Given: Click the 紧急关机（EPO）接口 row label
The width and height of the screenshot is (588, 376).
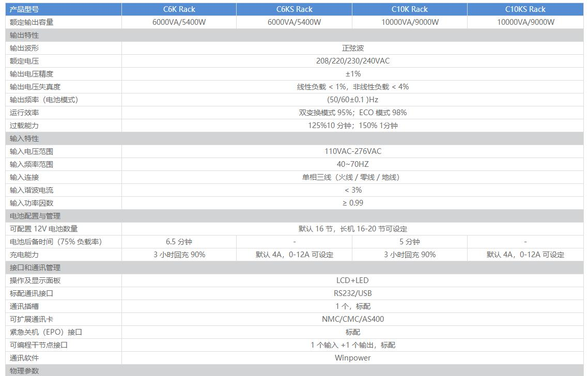Looking at the screenshot, I should [46, 332].
